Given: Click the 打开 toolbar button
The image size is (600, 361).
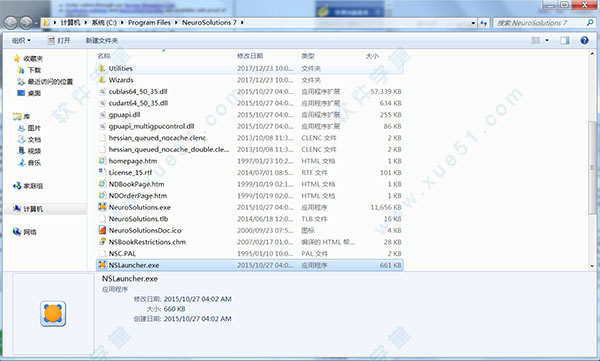Looking at the screenshot, I should tap(59, 40).
